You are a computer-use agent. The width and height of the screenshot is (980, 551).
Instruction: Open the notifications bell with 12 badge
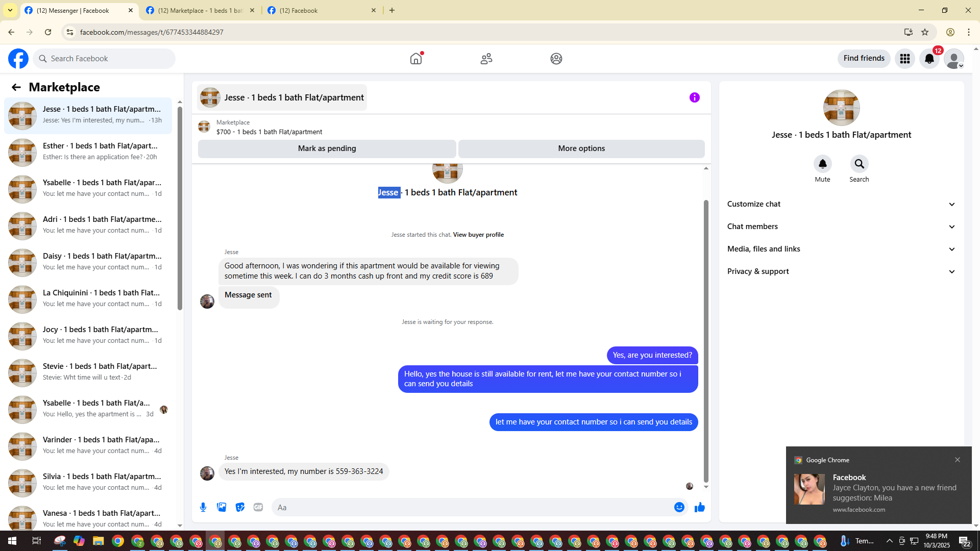pos(929,59)
